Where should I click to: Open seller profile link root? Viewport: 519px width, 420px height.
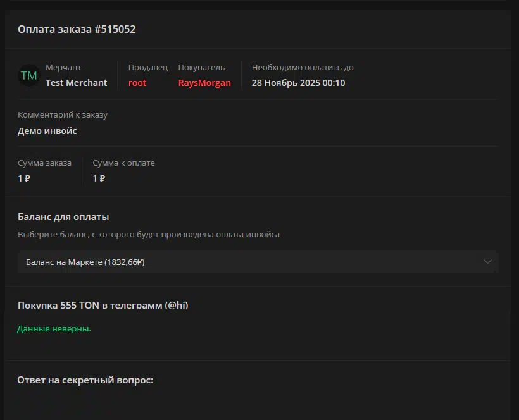pos(137,83)
